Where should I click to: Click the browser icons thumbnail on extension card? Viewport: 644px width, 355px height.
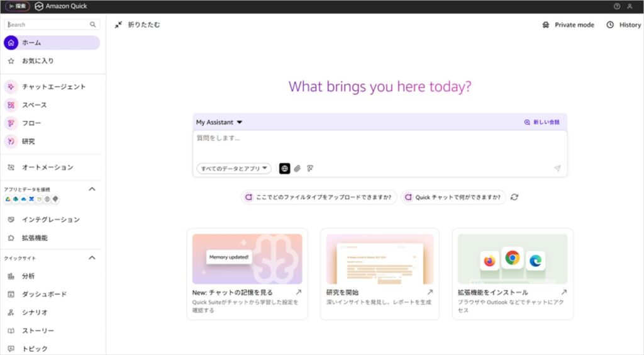pyautogui.click(x=513, y=259)
